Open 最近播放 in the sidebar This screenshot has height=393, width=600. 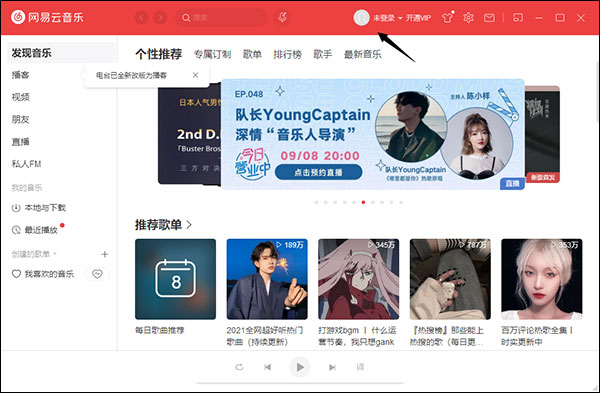[x=35, y=230]
